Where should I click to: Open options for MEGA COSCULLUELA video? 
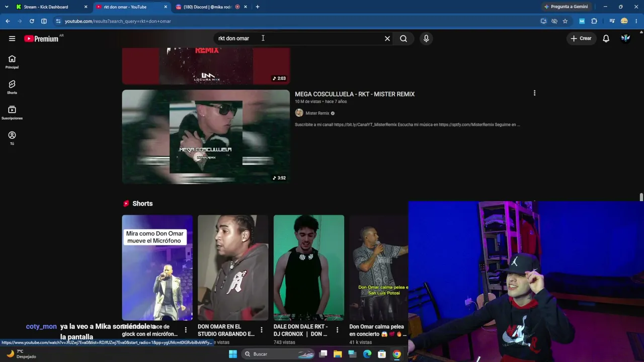[x=534, y=93]
